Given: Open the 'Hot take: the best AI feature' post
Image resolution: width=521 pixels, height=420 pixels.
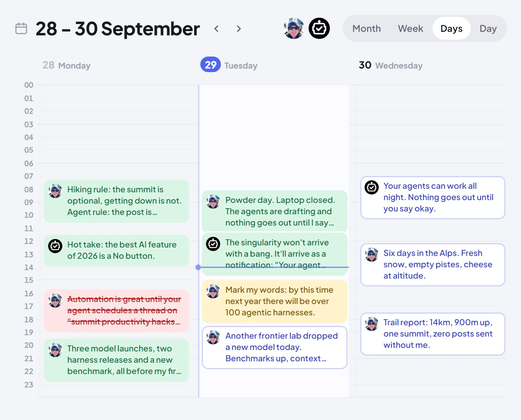Looking at the screenshot, I should (x=116, y=250).
